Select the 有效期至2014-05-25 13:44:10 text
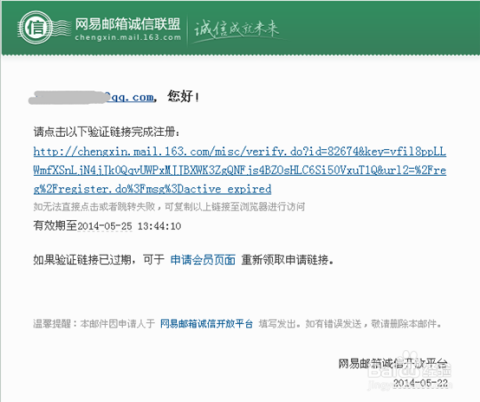Screen dimensions: 480x402 click(x=107, y=226)
